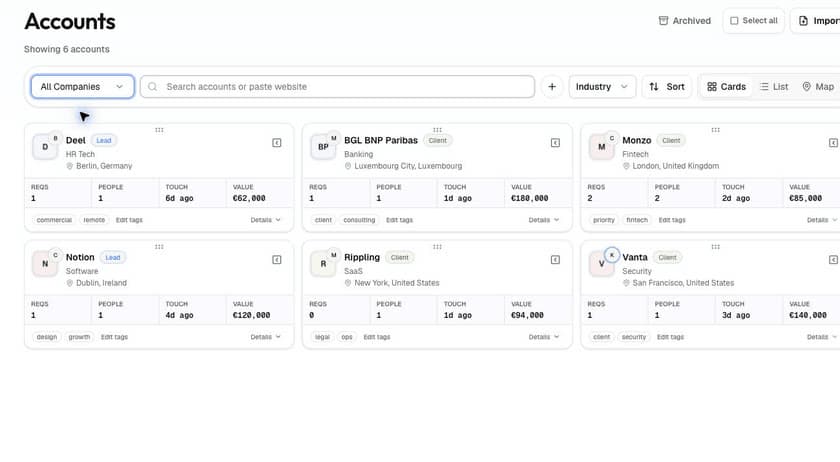Click the design tag on Notion

tap(47, 337)
